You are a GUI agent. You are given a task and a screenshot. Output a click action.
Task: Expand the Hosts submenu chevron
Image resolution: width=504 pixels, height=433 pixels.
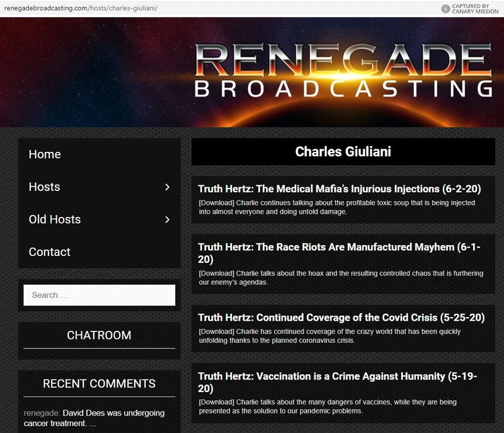click(x=167, y=187)
